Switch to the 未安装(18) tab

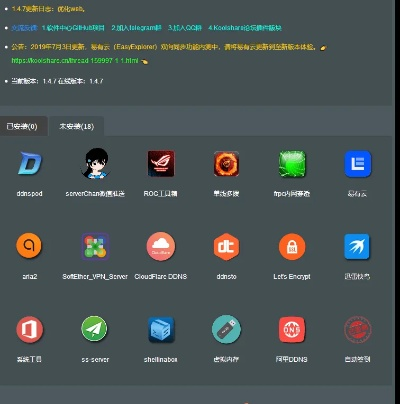tap(76, 126)
